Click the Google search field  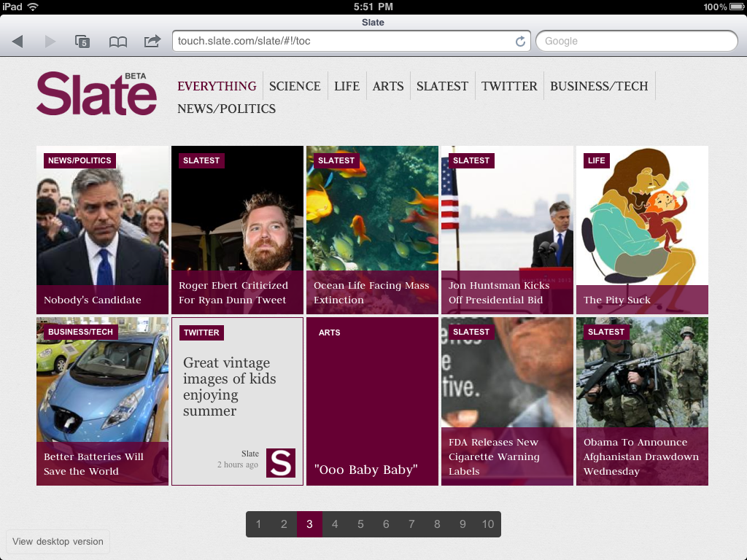tap(636, 41)
